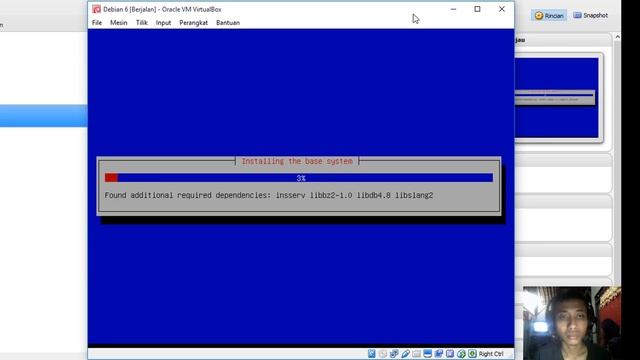Open the Mesin menu
Screen dimensions: 640x360
(x=118, y=23)
